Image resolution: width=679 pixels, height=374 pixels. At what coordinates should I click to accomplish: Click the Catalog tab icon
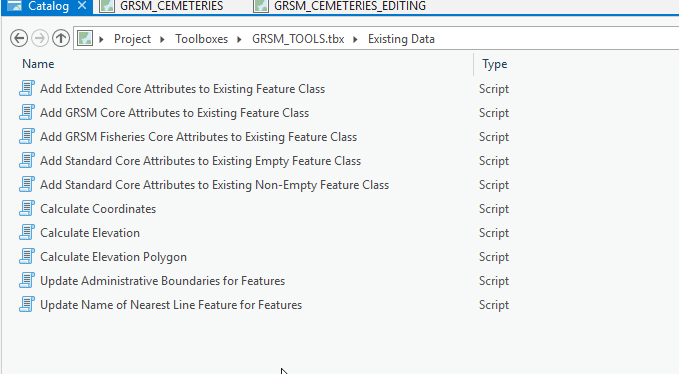pos(14,6)
